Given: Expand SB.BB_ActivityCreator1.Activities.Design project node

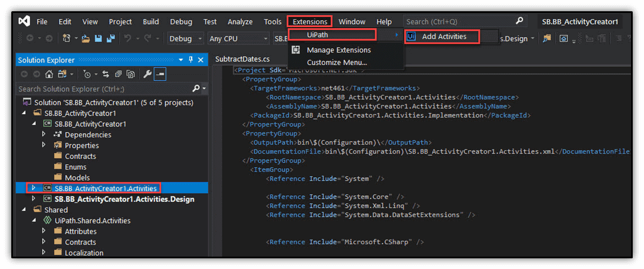Looking at the screenshot, I should tap(34, 199).
